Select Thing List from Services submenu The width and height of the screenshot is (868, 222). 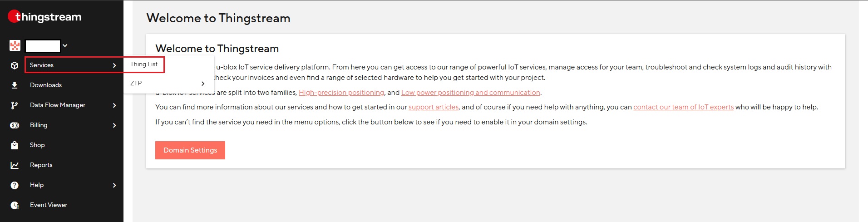(x=144, y=64)
